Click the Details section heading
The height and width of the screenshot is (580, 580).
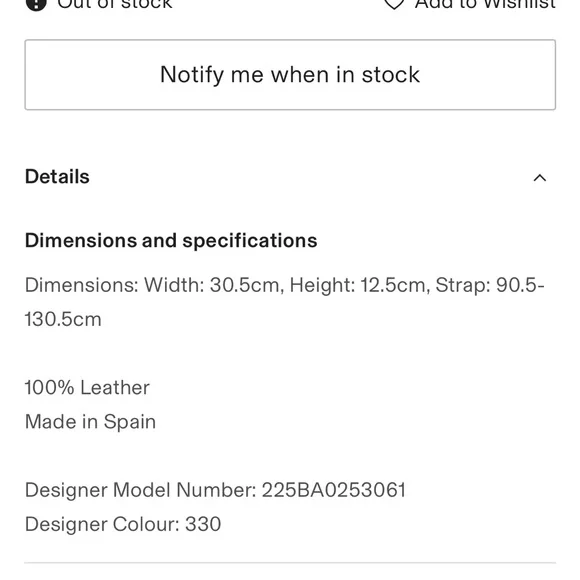click(x=57, y=176)
